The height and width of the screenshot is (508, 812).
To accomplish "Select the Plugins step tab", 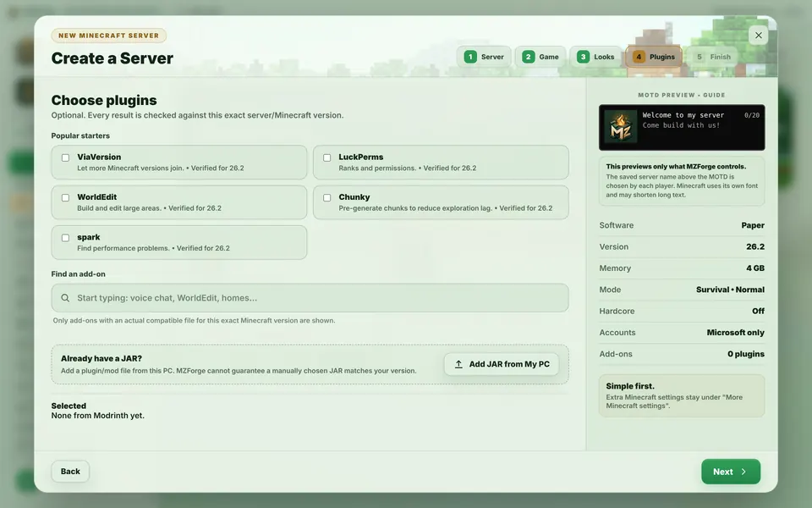I will [x=654, y=57].
